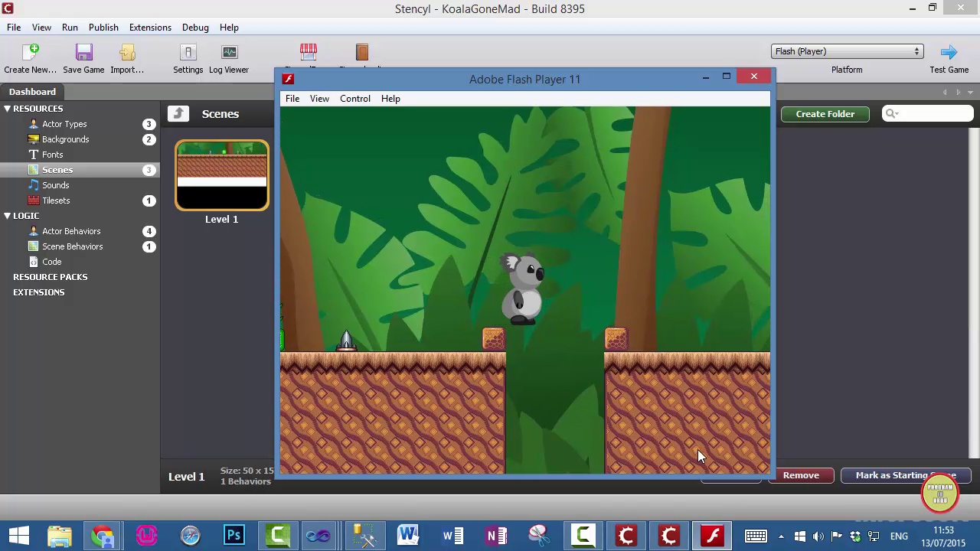
Task: Open the Settings toolbar icon
Action: tap(188, 52)
